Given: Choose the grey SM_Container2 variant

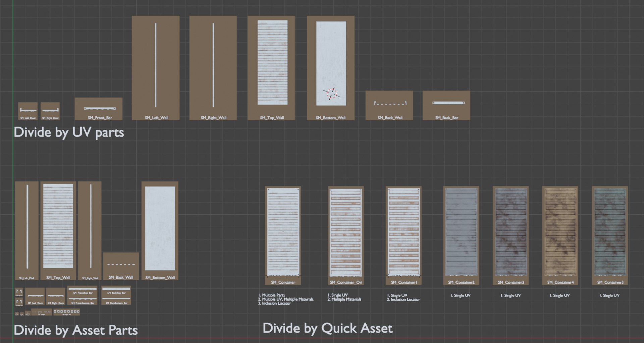Looking at the screenshot, I should [461, 236].
